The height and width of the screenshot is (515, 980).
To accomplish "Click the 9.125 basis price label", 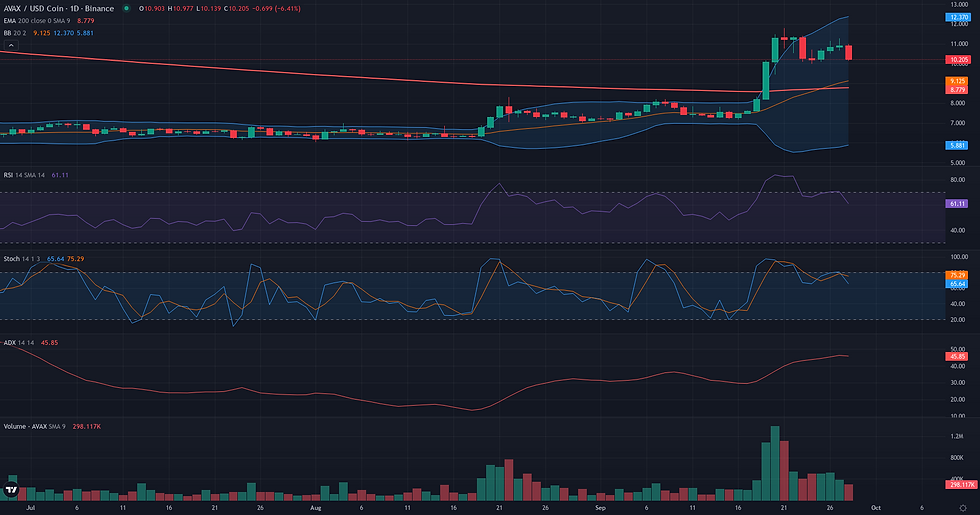I will pos(957,81).
